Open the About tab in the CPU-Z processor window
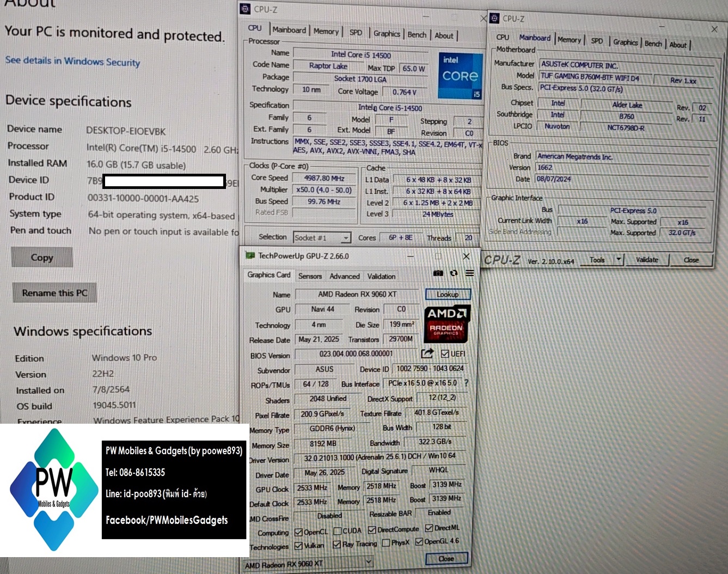This screenshot has width=728, height=574. pyautogui.click(x=444, y=36)
